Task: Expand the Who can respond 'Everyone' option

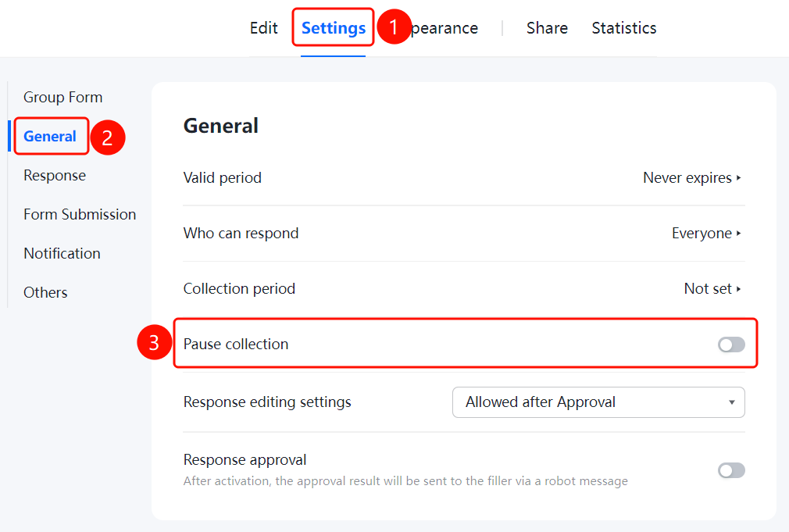Action: click(x=706, y=233)
